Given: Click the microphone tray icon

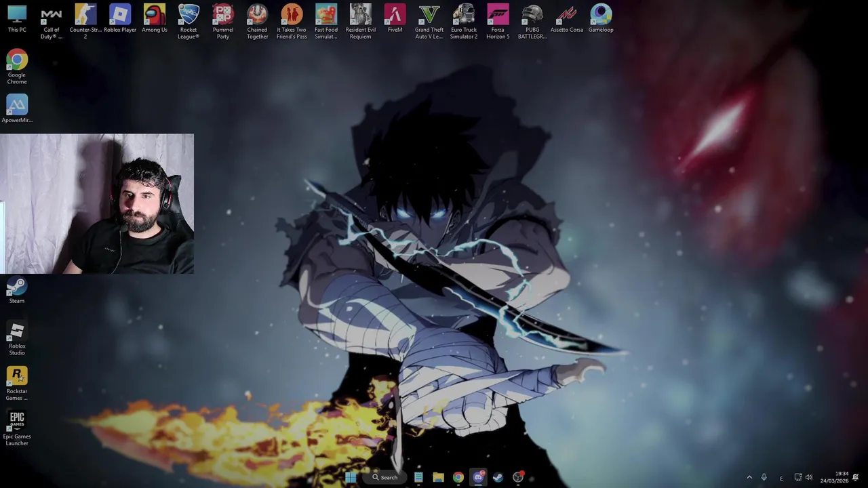Looking at the screenshot, I should [x=764, y=477].
